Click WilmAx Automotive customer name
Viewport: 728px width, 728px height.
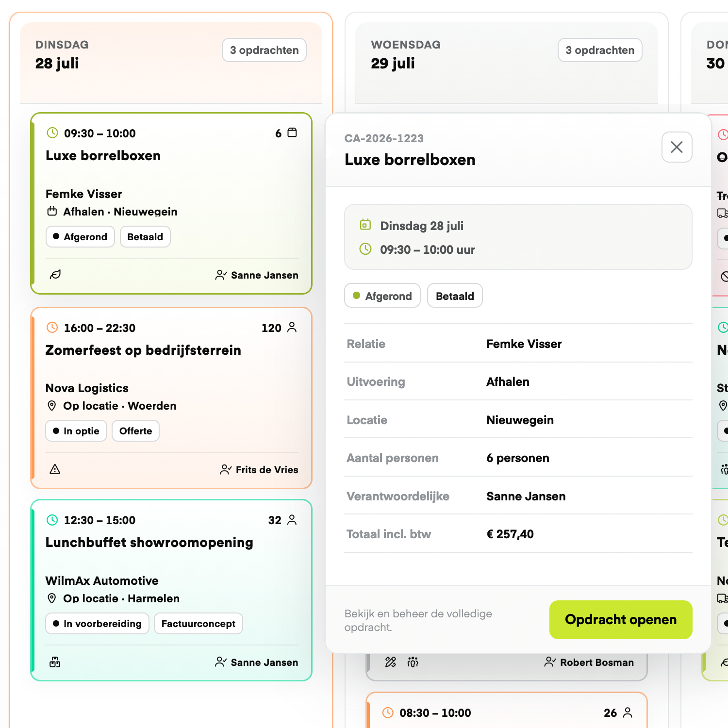[x=102, y=581]
